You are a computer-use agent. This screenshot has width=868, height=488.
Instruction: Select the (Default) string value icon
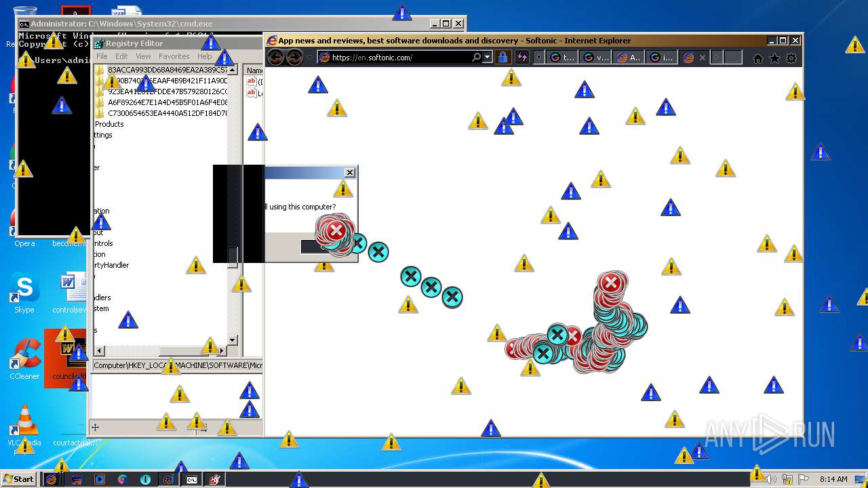click(251, 81)
